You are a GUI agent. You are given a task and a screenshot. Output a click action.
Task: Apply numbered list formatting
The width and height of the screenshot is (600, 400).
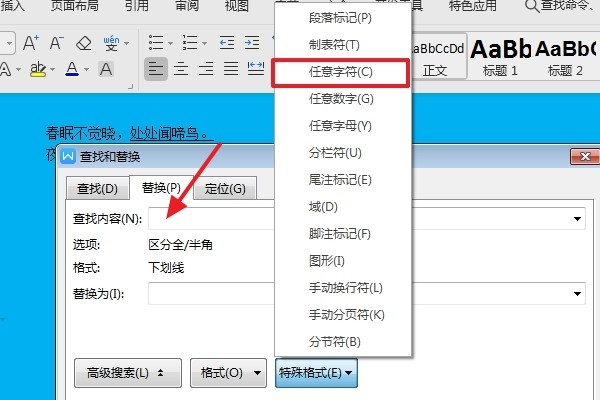tap(190, 42)
